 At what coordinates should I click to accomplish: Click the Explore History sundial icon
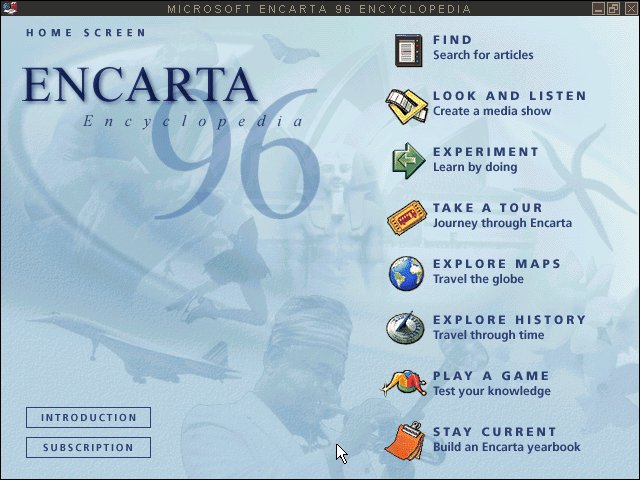tap(407, 328)
